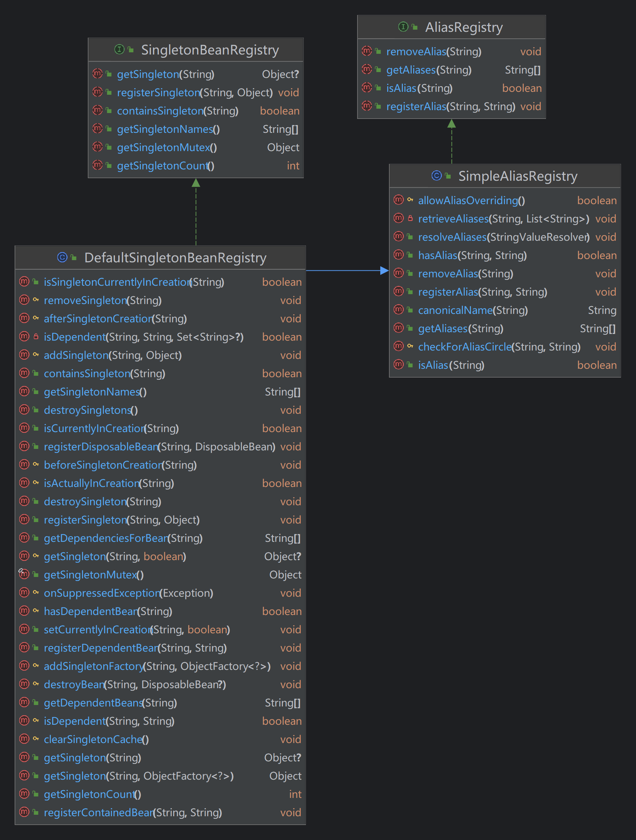Click the method icon of canonicalName
The height and width of the screenshot is (840, 636).
[399, 310]
